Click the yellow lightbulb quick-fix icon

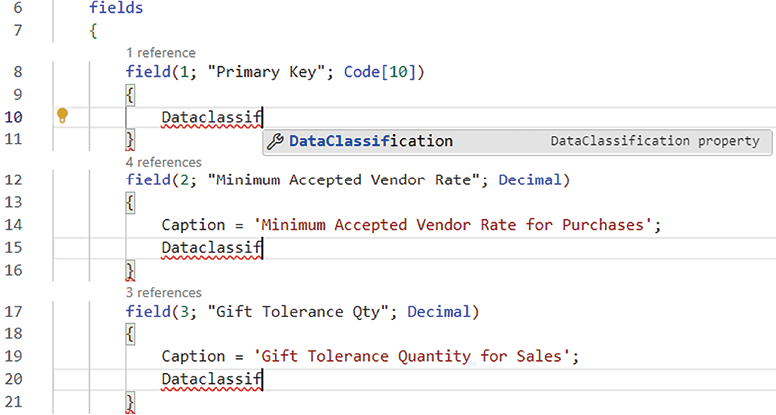pos(62,116)
